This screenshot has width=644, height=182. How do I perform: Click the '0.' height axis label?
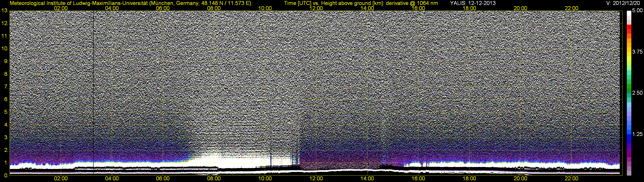point(6,176)
